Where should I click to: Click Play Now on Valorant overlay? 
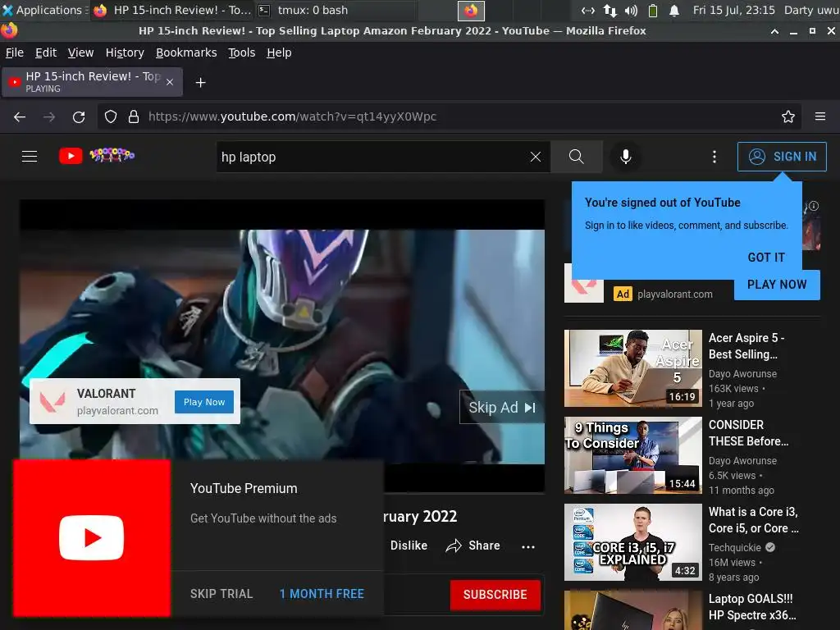click(204, 402)
